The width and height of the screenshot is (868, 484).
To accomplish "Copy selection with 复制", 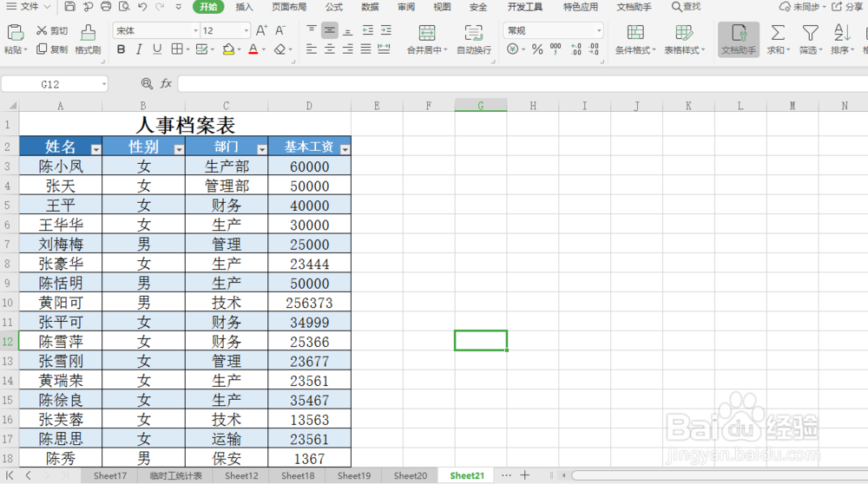I will [x=51, y=49].
